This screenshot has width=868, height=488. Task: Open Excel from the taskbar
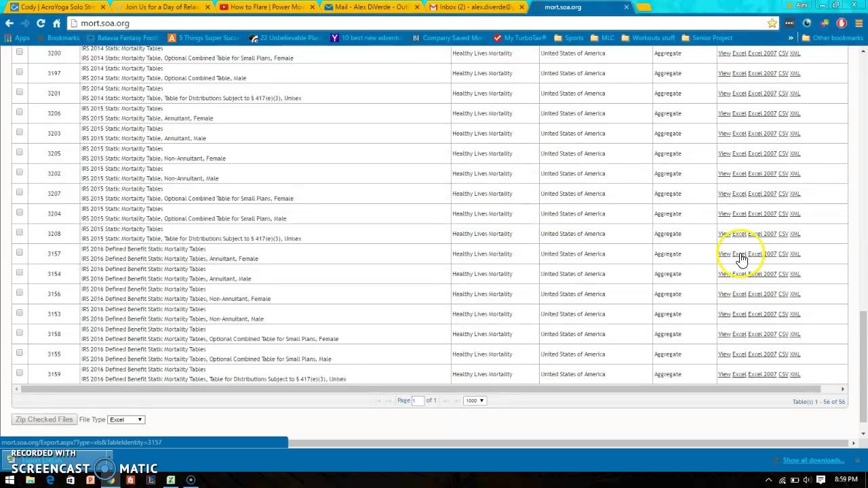click(171, 480)
